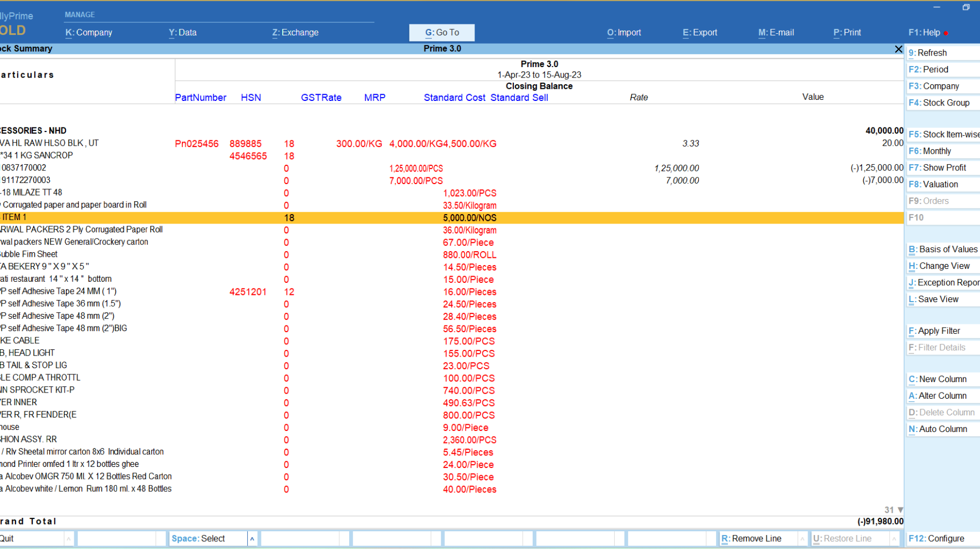Select the highlighted ITEM 1 row
This screenshot has height=549, width=980.
260,217
